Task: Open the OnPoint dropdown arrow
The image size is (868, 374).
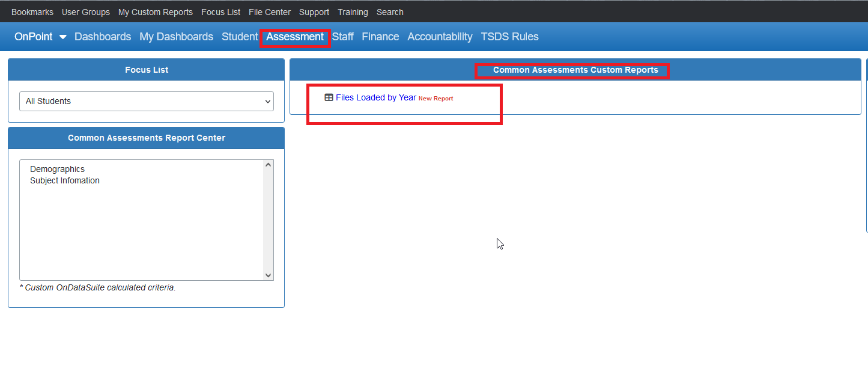Action: (x=62, y=37)
